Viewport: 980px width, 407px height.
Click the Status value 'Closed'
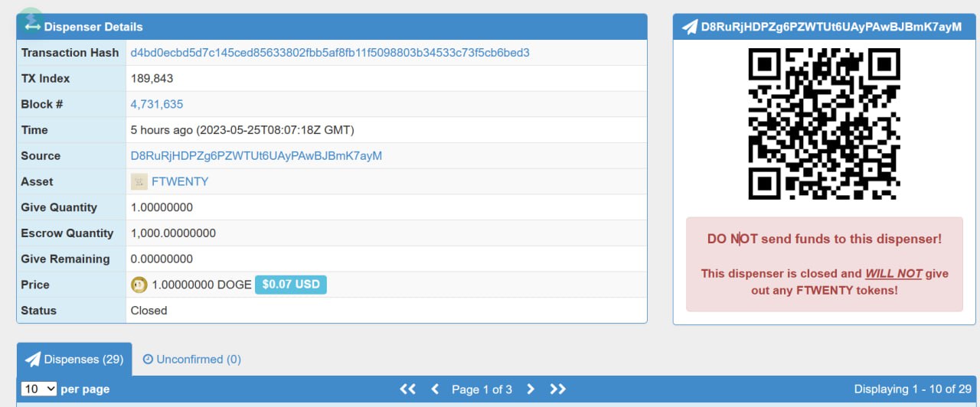tap(149, 311)
